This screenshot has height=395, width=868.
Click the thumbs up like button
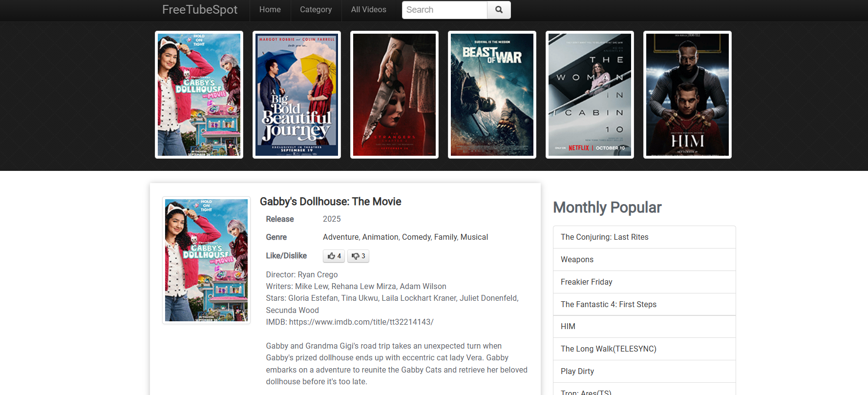point(334,256)
